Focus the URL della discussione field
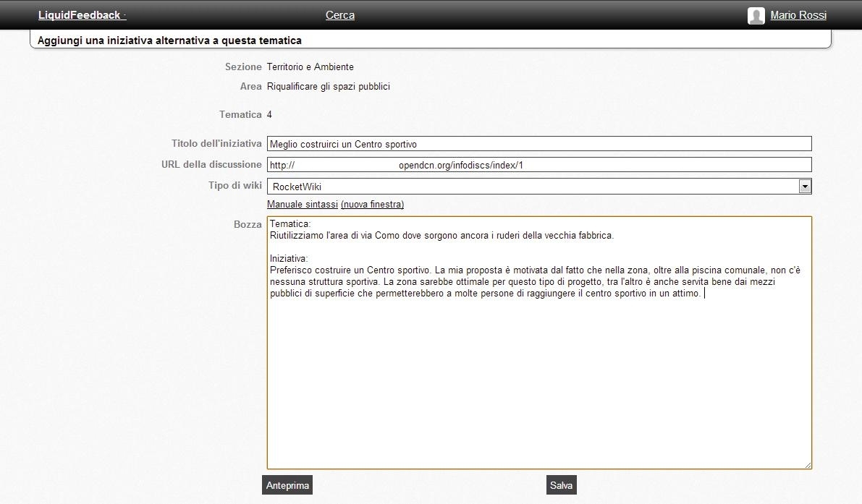The image size is (862, 504). point(538,165)
